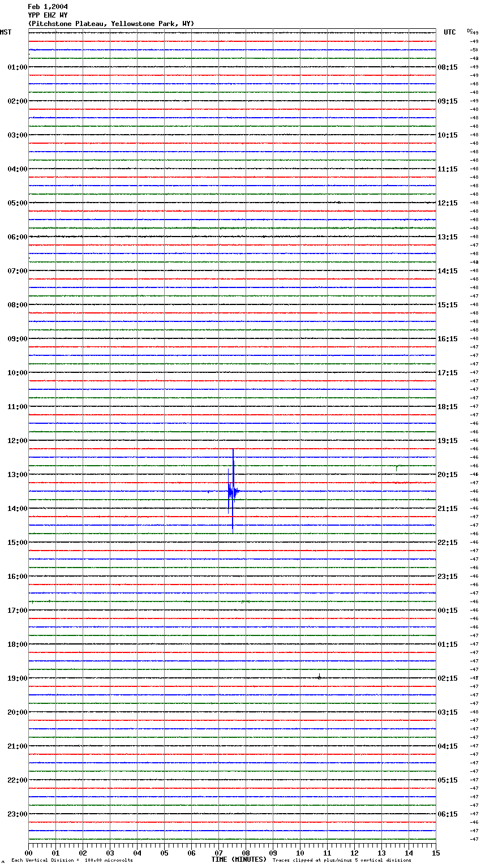Click the '18:00' MST time label
481x868 pixels.
(18, 644)
